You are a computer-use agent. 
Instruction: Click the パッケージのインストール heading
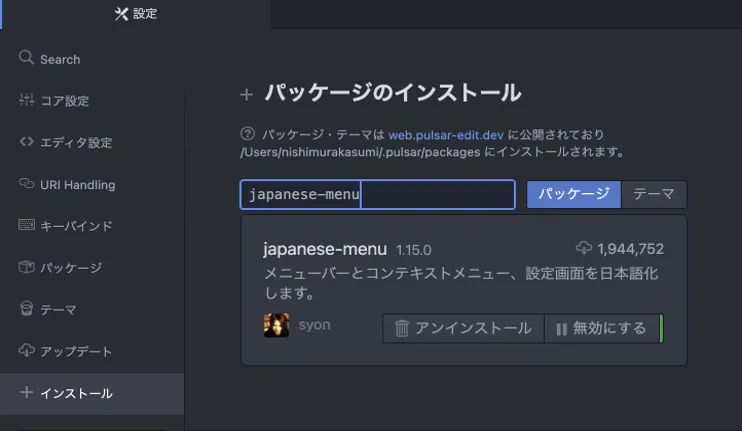[x=393, y=93]
